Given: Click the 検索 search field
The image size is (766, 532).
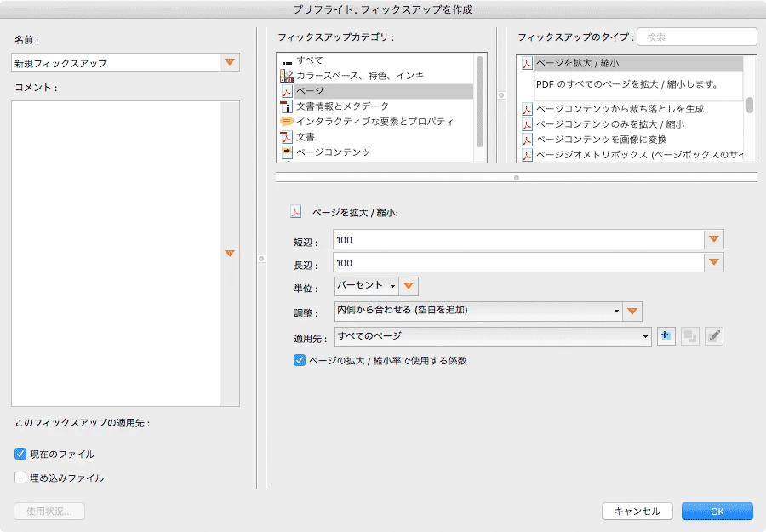Looking at the screenshot, I should pyautogui.click(x=697, y=37).
